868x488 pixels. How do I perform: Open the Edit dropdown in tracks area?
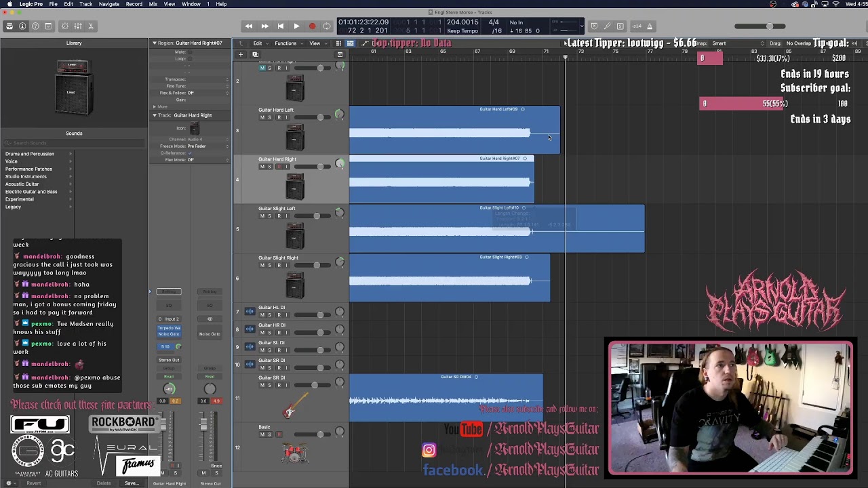[x=260, y=43]
